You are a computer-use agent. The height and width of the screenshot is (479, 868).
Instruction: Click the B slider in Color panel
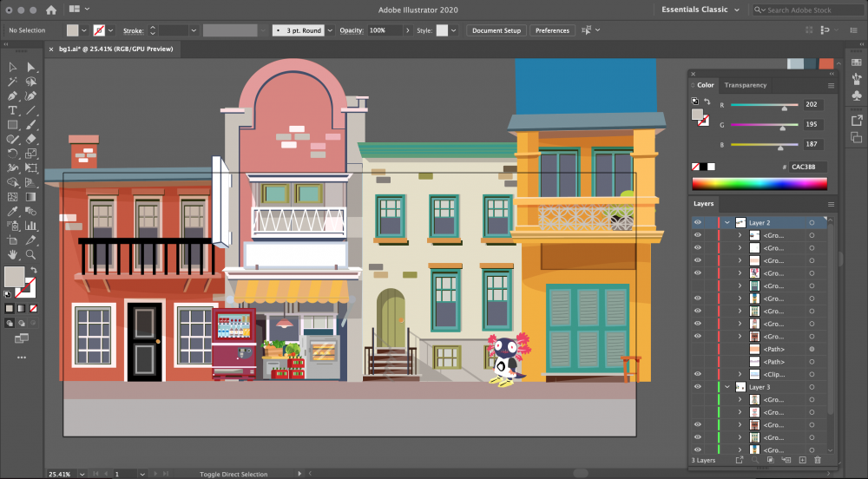tap(765, 144)
